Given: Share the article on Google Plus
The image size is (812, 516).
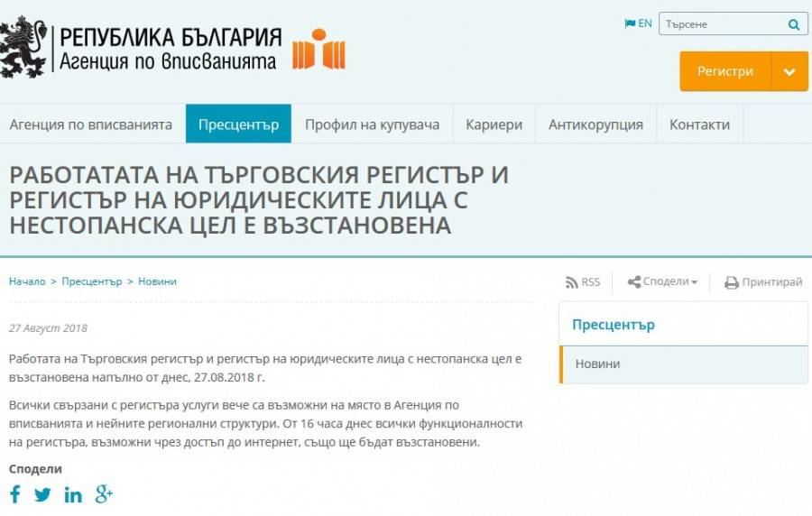Looking at the screenshot, I should coord(104,494).
